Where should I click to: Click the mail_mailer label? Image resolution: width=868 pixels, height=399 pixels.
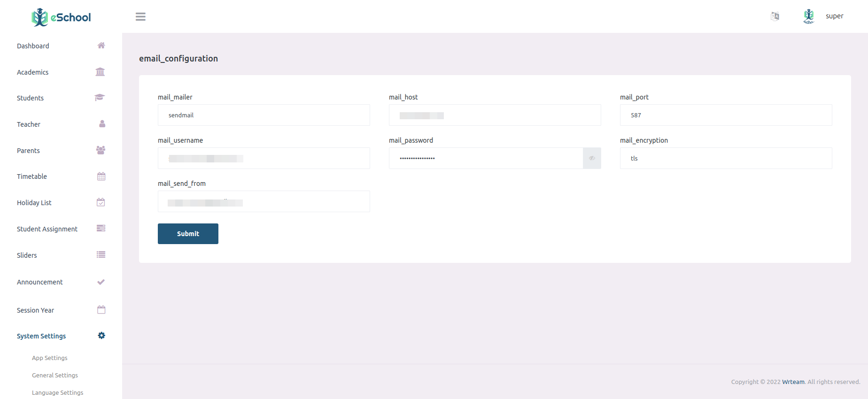pos(175,97)
